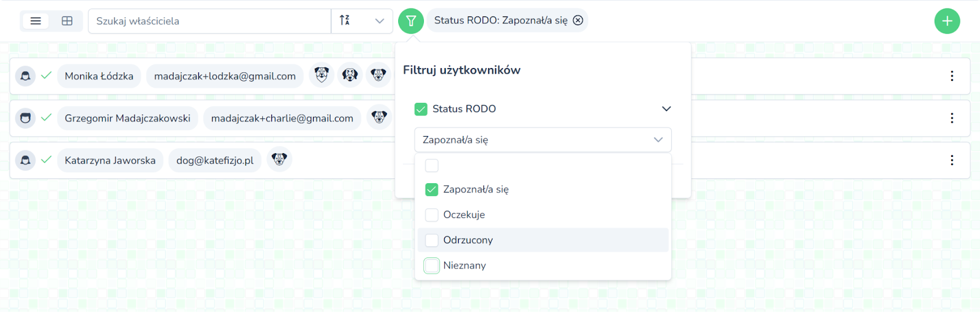980x312 pixels.
Task: Click the checkmark beside Grzegomir Madajczakowski
Action: pyautogui.click(x=46, y=118)
